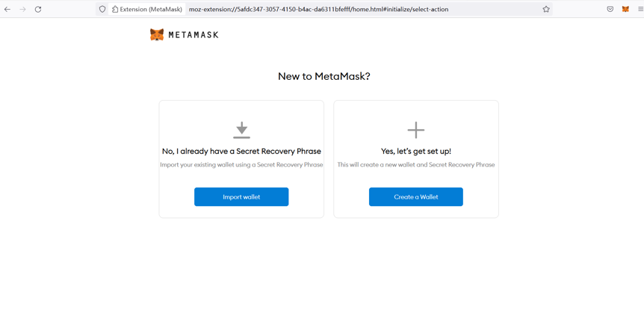The height and width of the screenshot is (312, 644).
Task: Click the Import wallet button
Action: (241, 196)
